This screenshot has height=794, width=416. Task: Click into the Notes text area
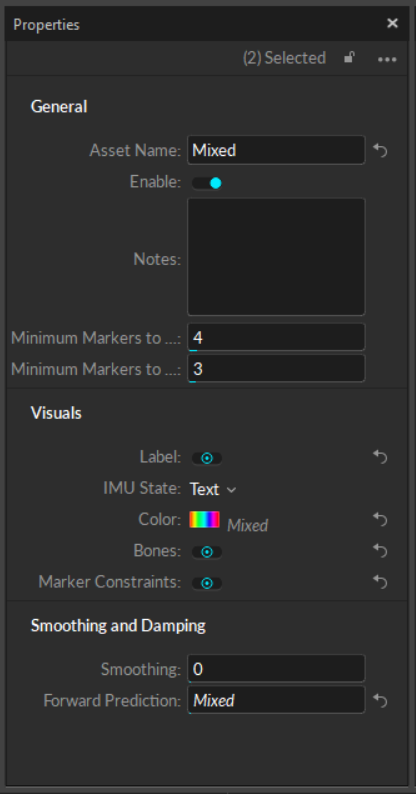coord(276,257)
